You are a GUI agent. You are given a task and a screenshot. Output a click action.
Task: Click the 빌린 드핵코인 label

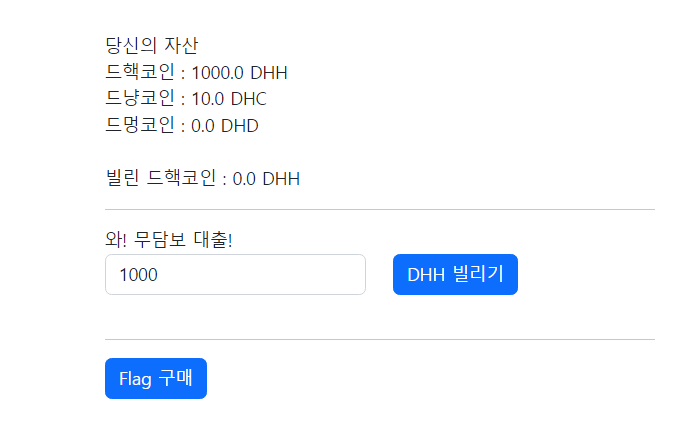(161, 178)
